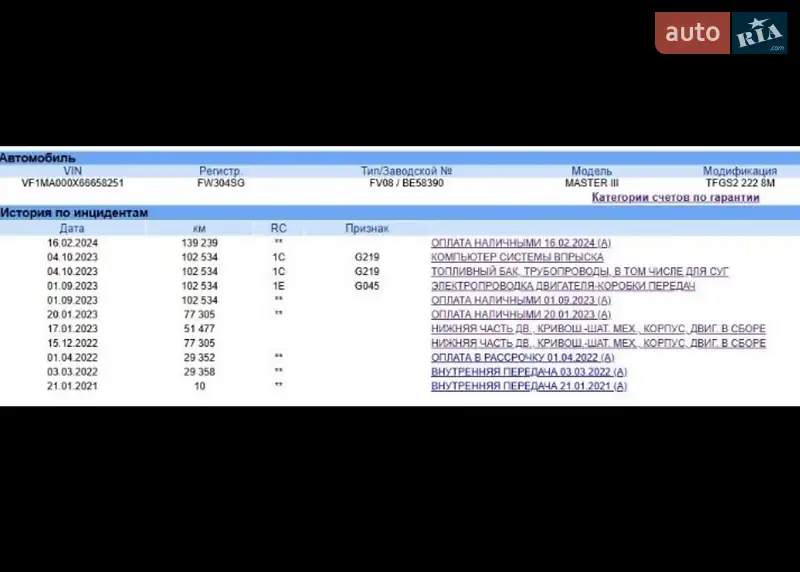Select ОПЛАТА НАЛИЧНЫМИ 01.09.2023 link
The image size is (800, 572).
[x=521, y=300]
